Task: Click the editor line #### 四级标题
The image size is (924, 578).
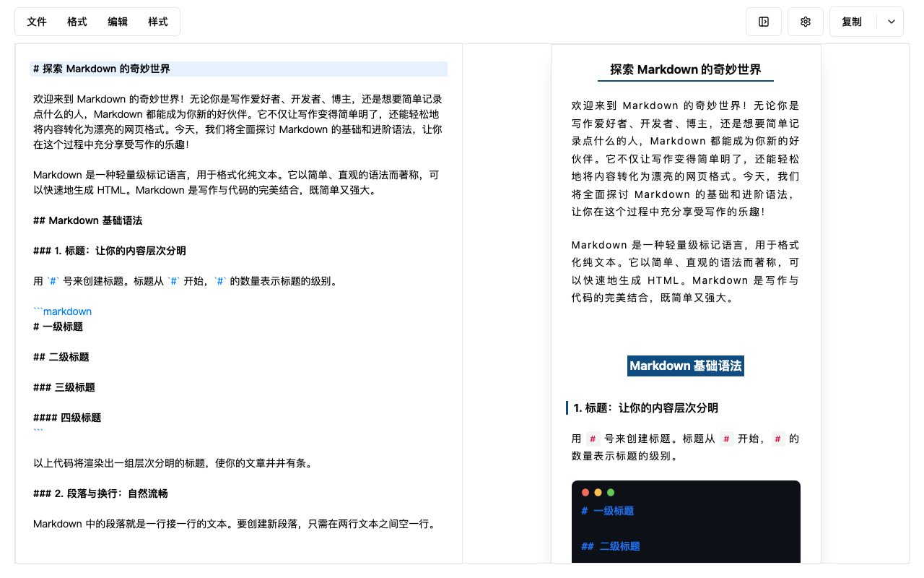Action: coord(67,418)
